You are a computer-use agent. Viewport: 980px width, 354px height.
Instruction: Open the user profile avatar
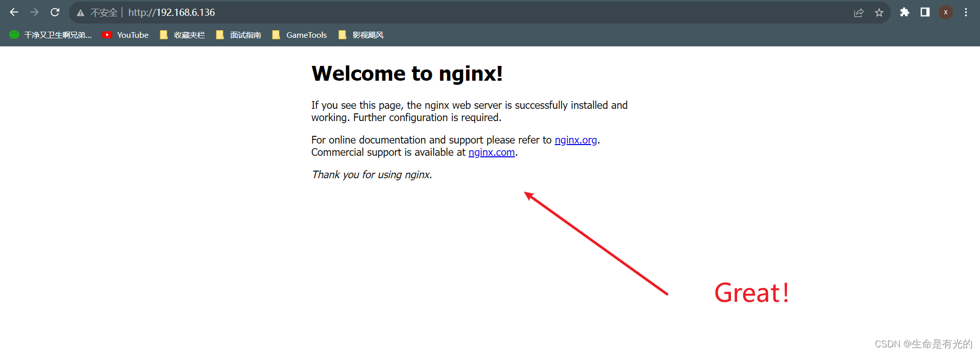946,12
